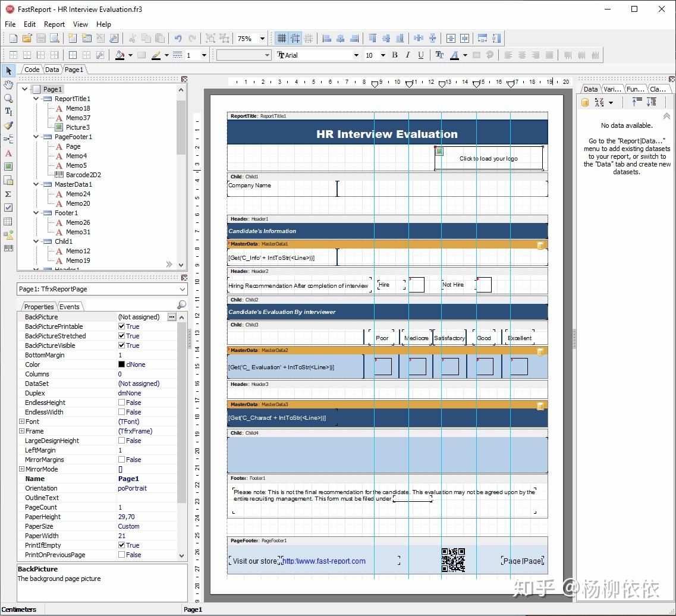Pick the Sigma system text tool
This screenshot has width=676, height=616.
pos(8,194)
